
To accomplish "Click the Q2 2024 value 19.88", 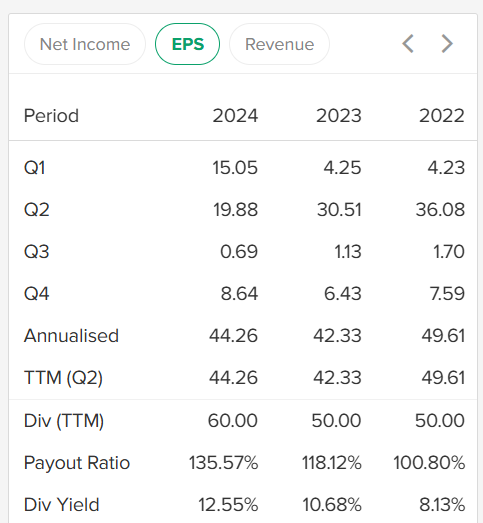I will point(235,209).
